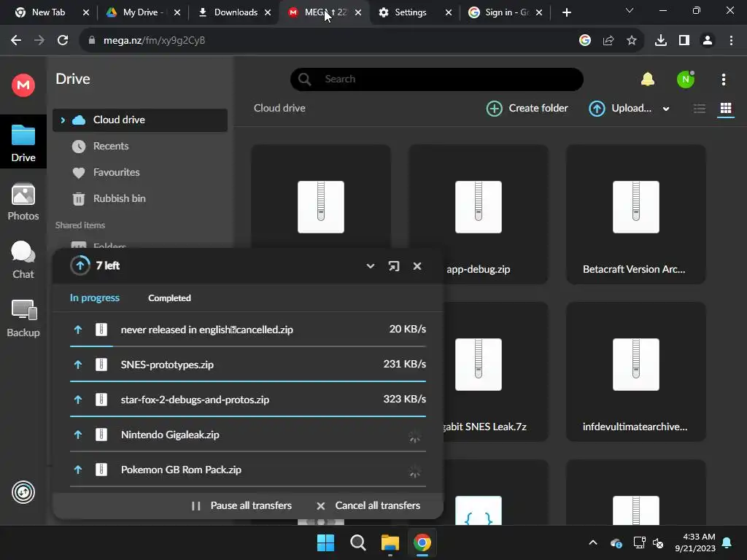Open the Photos section
Screen dimensions: 747x560
tap(23, 202)
